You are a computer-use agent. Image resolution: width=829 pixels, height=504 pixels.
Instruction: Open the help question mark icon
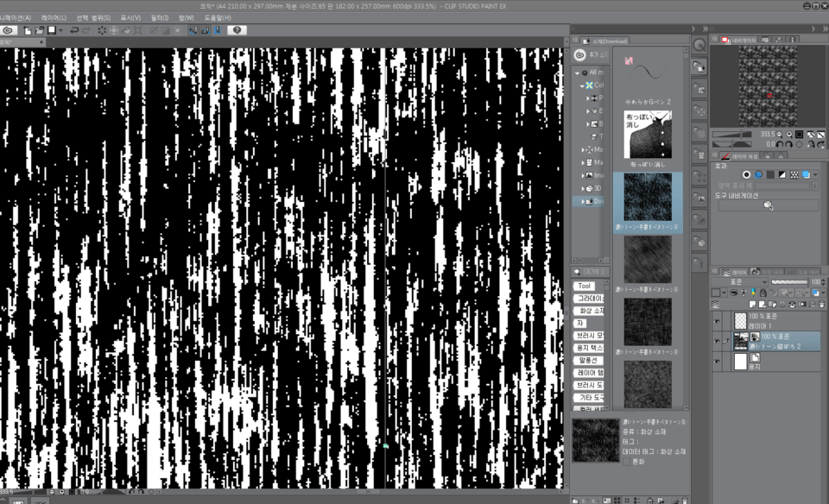pos(236,30)
